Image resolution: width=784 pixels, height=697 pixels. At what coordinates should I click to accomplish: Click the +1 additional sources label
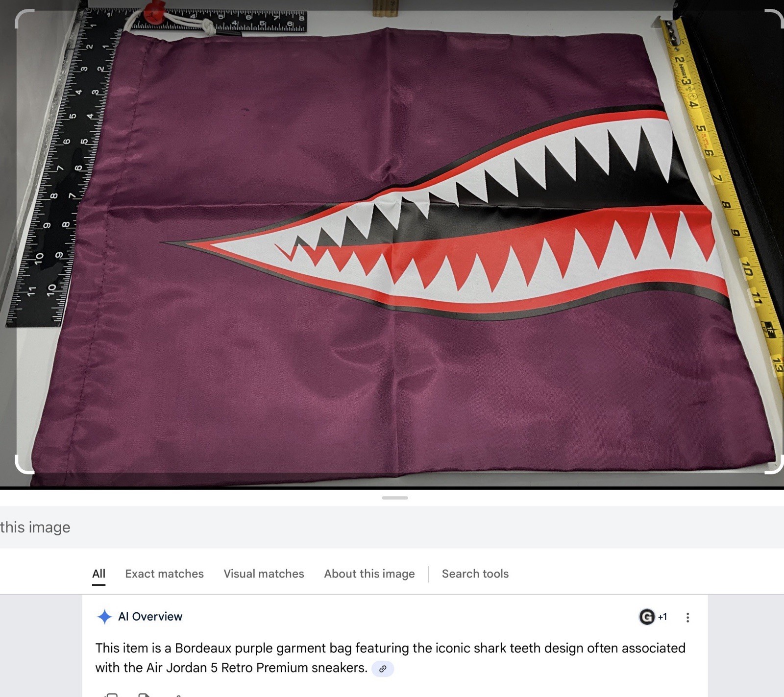click(x=662, y=617)
